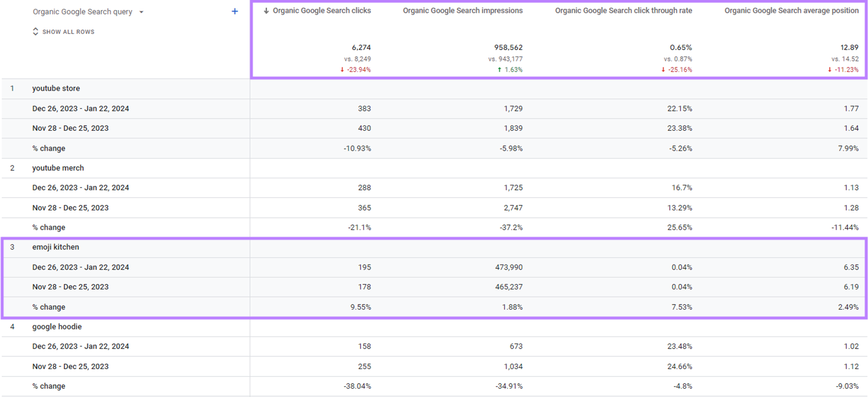Click the row number 3 beside emoji kitchen
868x397 pixels.
pyautogui.click(x=12, y=247)
